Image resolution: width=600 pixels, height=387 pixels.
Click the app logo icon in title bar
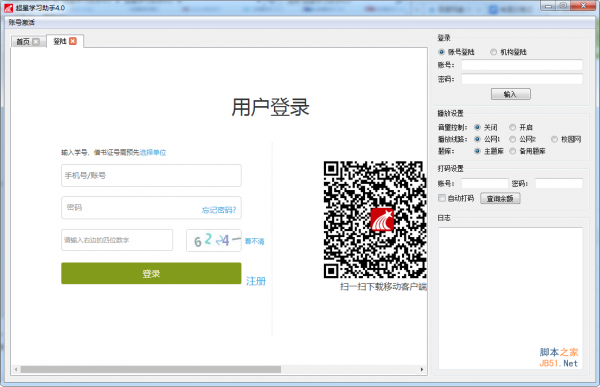[x=8, y=8]
